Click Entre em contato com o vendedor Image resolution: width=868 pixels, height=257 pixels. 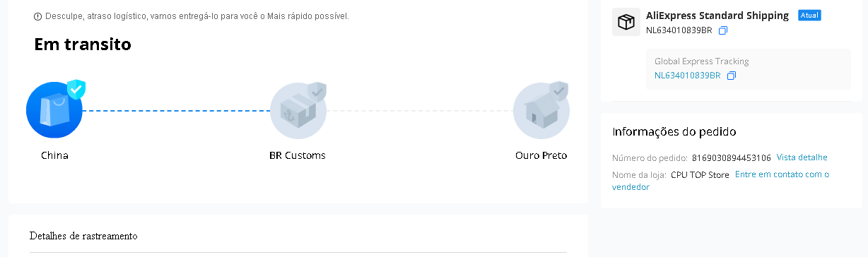(x=720, y=181)
